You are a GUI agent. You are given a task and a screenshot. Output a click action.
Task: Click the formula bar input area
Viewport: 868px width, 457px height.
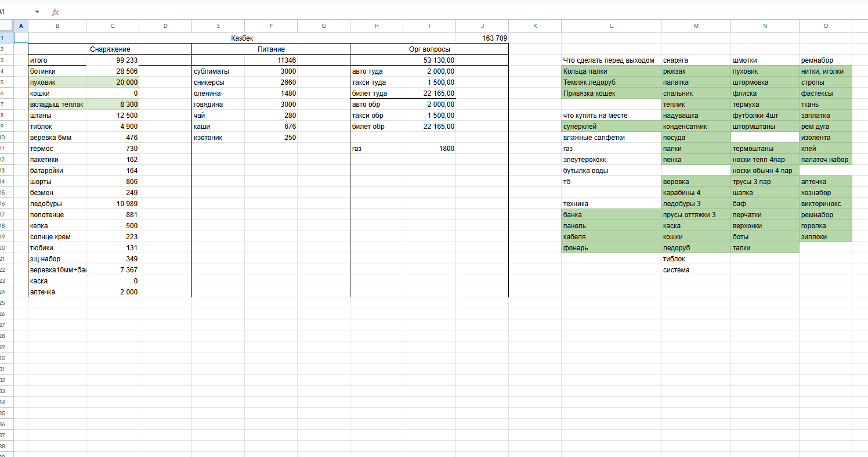coord(406,12)
